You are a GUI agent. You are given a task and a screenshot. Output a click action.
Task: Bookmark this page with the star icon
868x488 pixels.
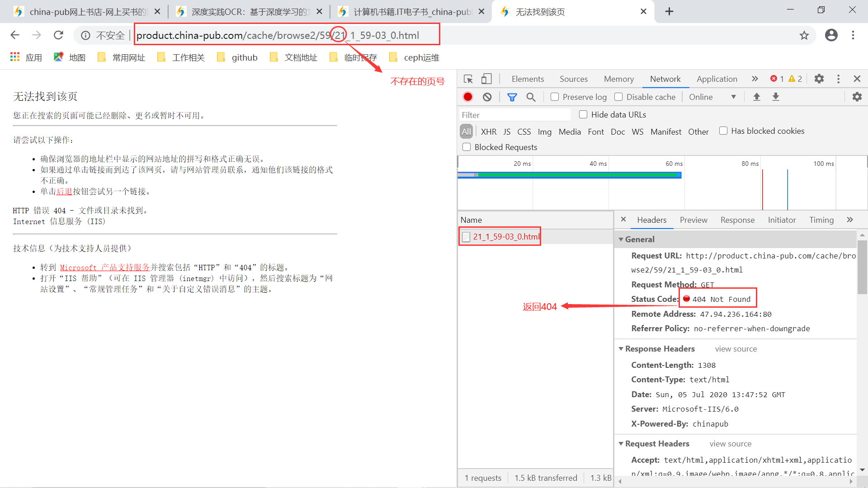804,35
